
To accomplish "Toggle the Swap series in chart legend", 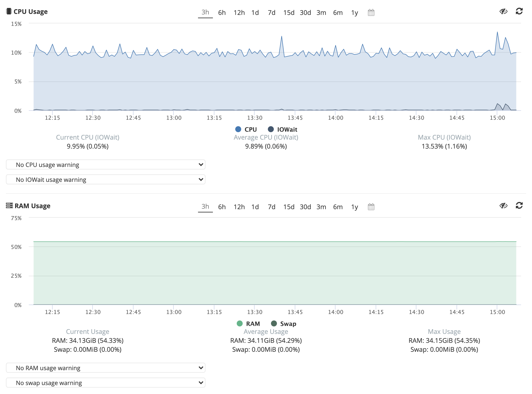I will point(284,324).
